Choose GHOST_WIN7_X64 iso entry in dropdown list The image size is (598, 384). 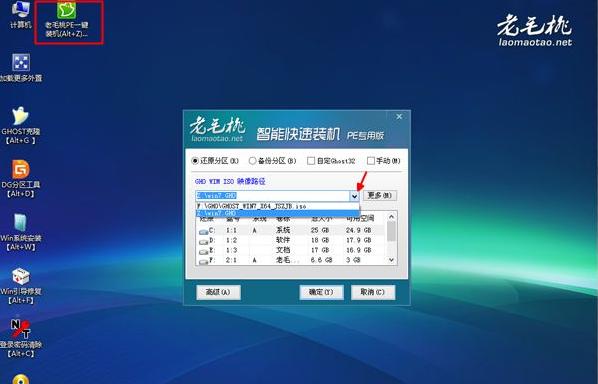[278, 206]
